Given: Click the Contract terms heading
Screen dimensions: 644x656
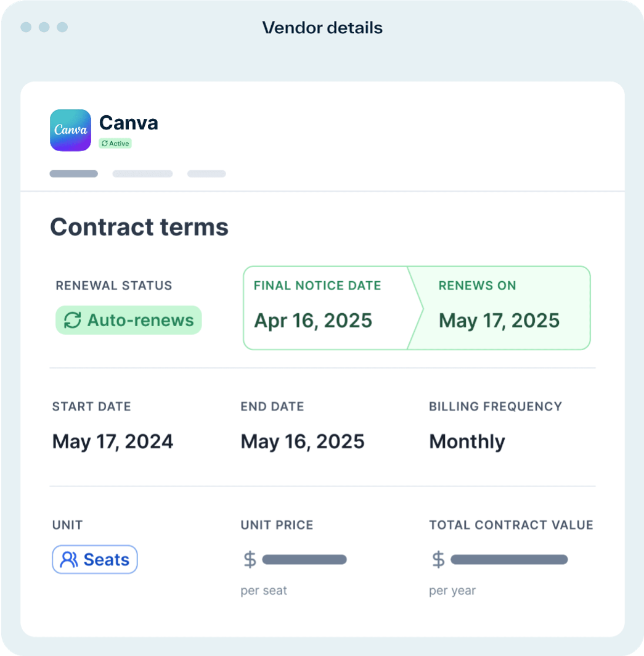Looking at the screenshot, I should tap(139, 227).
